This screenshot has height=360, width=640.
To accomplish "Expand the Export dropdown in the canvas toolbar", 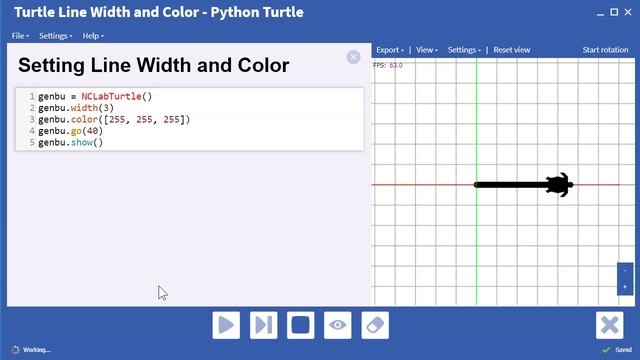I will (x=390, y=50).
